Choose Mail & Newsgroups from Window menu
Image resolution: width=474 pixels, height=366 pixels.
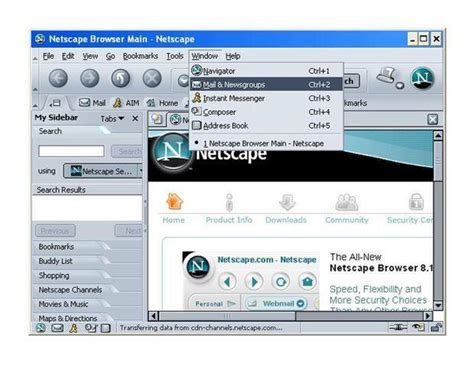266,84
